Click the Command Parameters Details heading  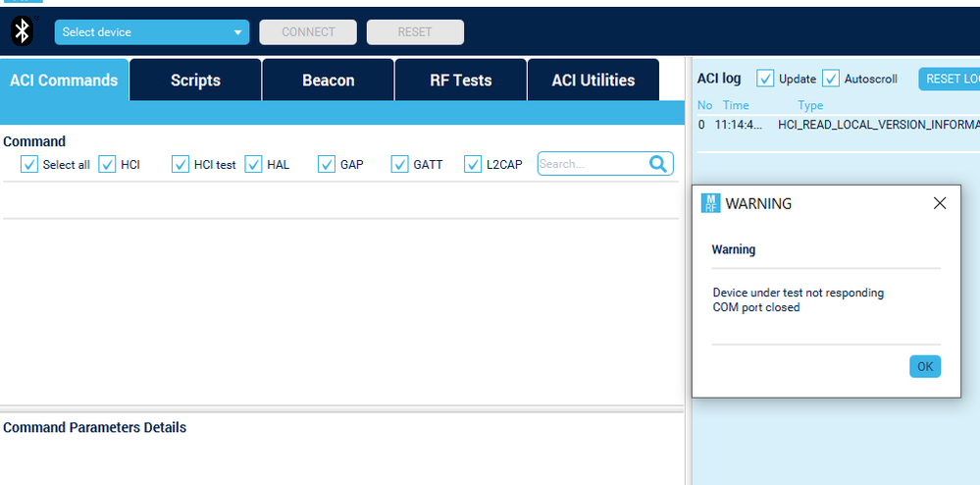pos(94,427)
